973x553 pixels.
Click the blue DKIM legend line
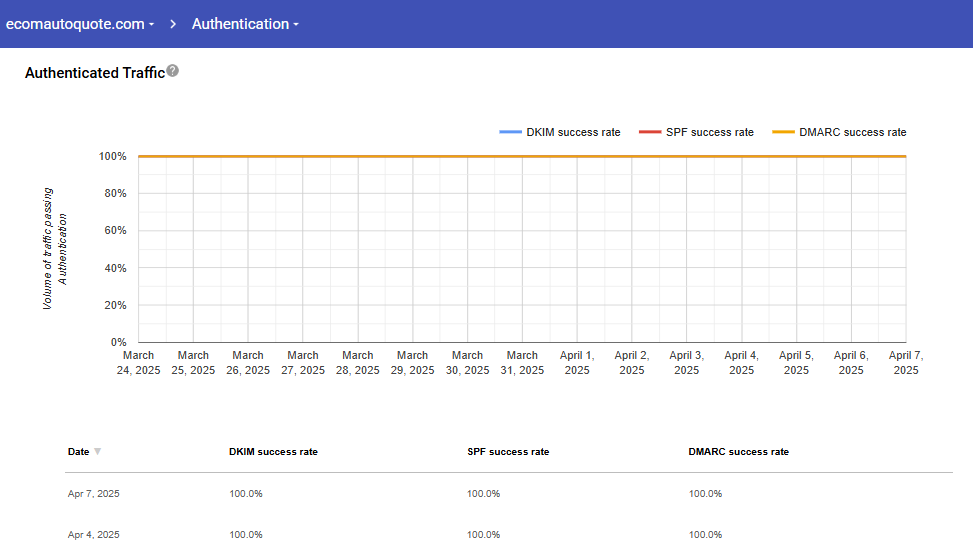click(510, 132)
